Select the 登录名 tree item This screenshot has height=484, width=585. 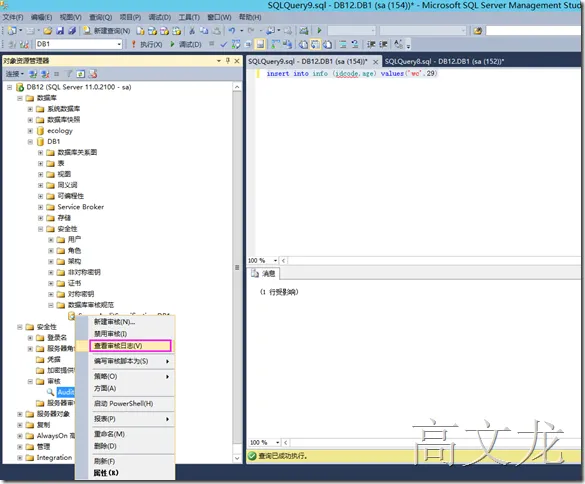point(57,338)
